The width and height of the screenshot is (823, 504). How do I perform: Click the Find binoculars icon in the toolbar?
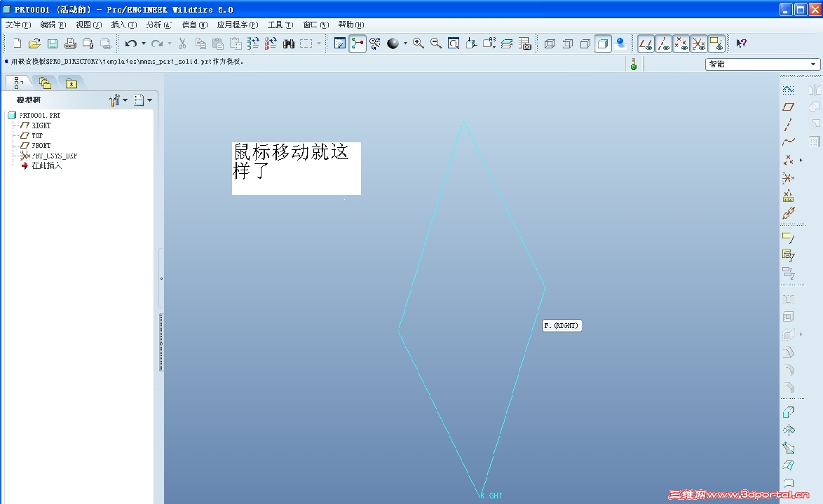click(x=288, y=43)
